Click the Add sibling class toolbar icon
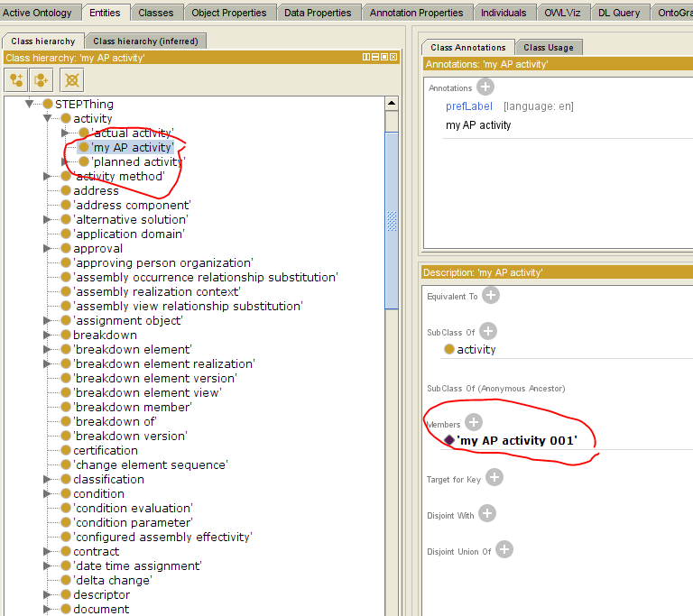Image resolution: width=693 pixels, height=616 pixels. pyautogui.click(x=42, y=79)
